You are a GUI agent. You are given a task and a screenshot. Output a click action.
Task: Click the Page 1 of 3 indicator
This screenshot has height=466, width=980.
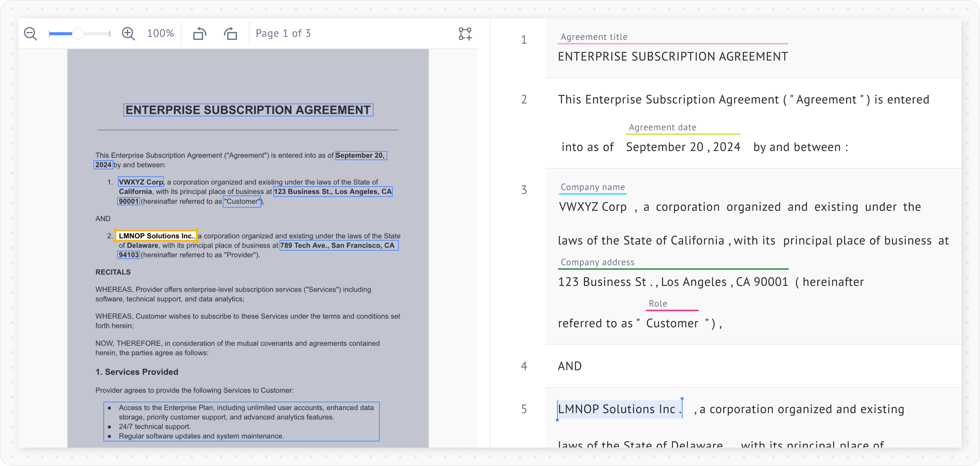point(283,34)
